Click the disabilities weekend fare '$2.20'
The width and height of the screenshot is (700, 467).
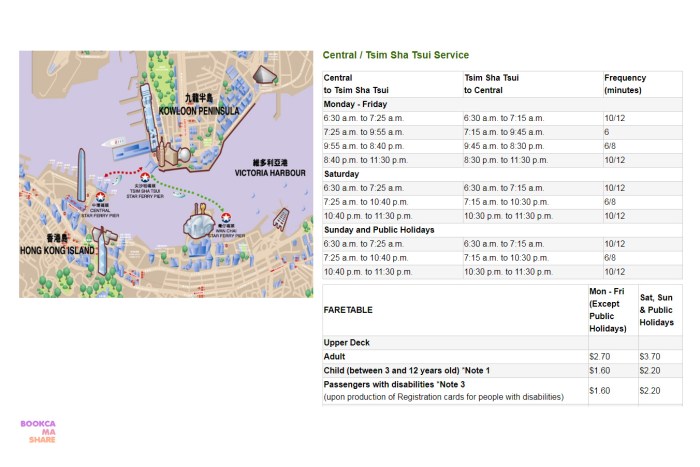point(650,391)
